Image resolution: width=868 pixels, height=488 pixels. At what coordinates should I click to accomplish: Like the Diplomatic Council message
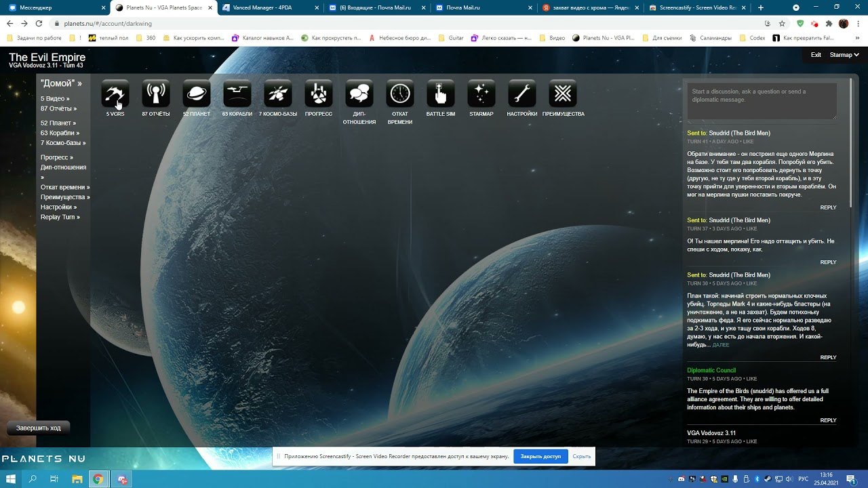click(751, 379)
